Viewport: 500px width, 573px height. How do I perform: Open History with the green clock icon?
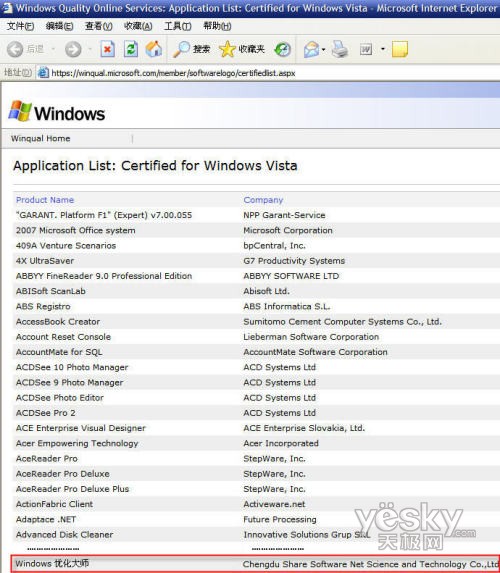point(283,49)
